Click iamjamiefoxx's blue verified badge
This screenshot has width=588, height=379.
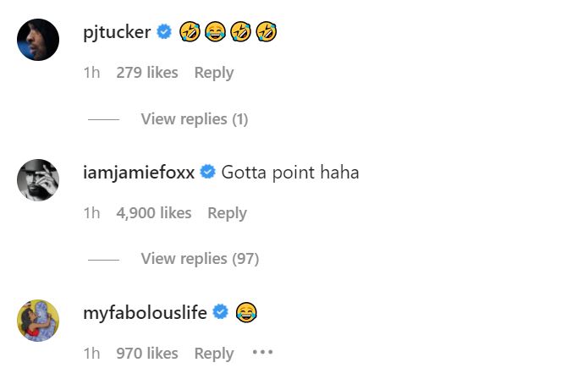[x=207, y=173]
